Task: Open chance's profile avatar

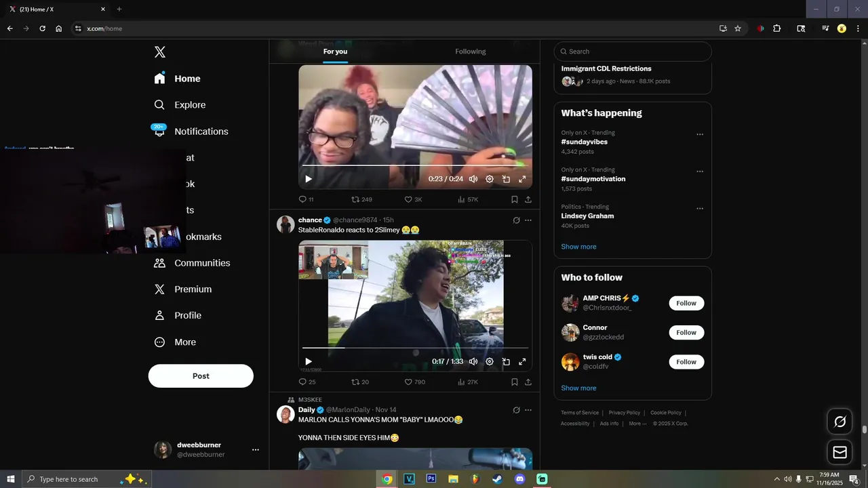Action: [286, 224]
